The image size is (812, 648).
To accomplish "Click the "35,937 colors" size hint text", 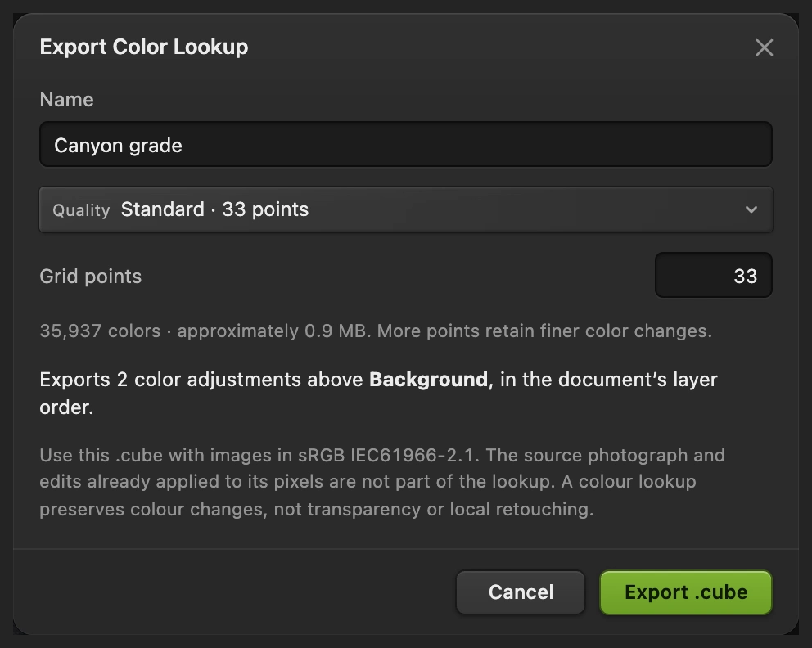I will point(100,331).
